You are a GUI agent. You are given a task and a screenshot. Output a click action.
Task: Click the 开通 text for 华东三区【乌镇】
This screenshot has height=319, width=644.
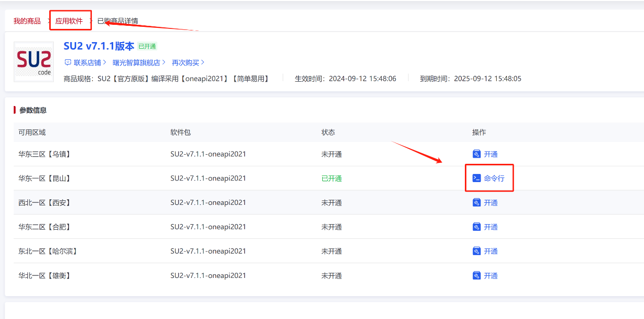tap(491, 154)
